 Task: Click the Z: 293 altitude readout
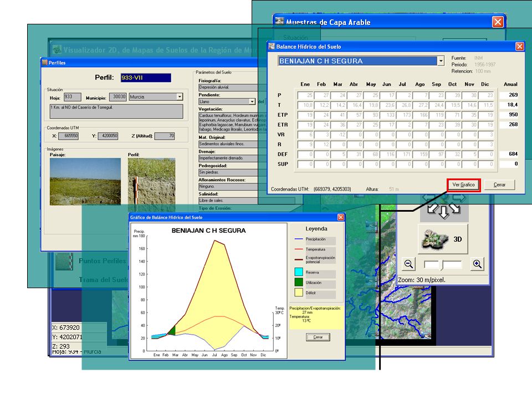click(61, 346)
